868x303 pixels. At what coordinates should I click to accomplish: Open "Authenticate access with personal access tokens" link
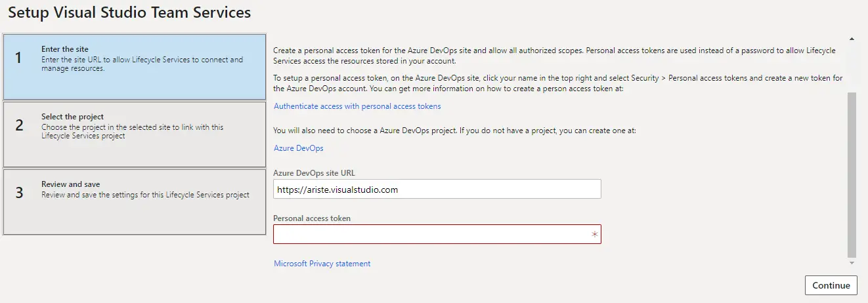(x=357, y=106)
